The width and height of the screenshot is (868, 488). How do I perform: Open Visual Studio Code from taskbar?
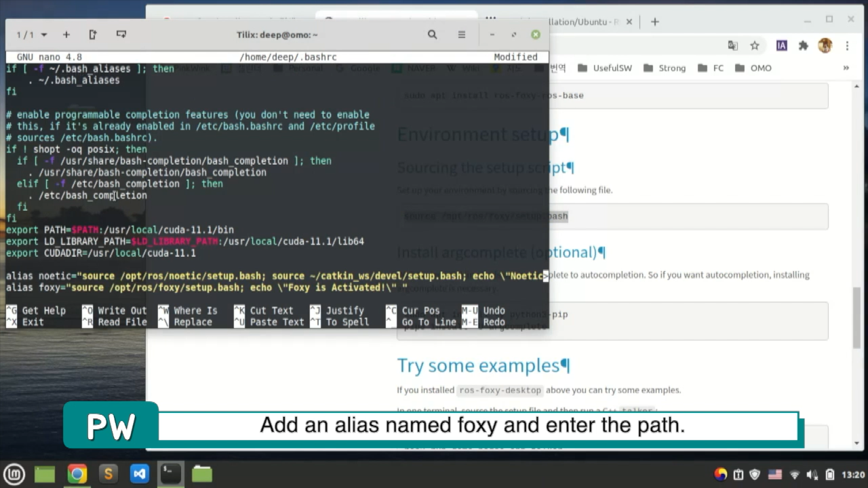click(139, 474)
